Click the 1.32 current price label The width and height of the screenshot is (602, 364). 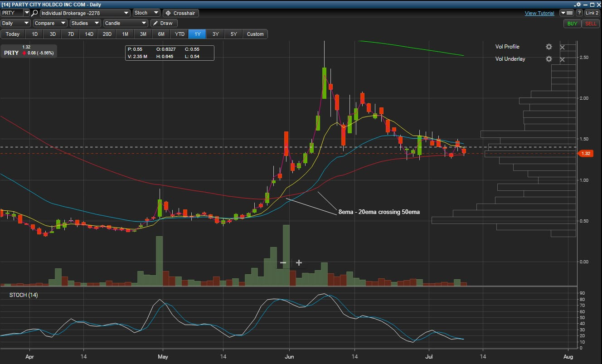pyautogui.click(x=585, y=154)
